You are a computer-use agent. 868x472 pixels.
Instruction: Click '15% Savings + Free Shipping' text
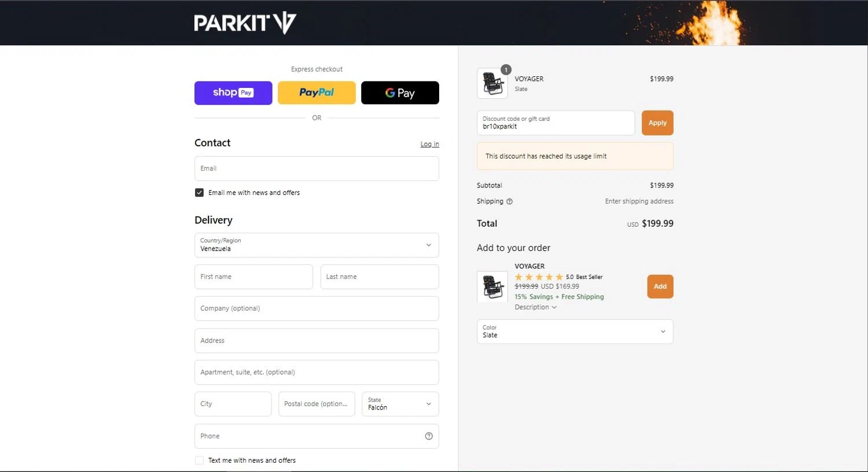[559, 297]
